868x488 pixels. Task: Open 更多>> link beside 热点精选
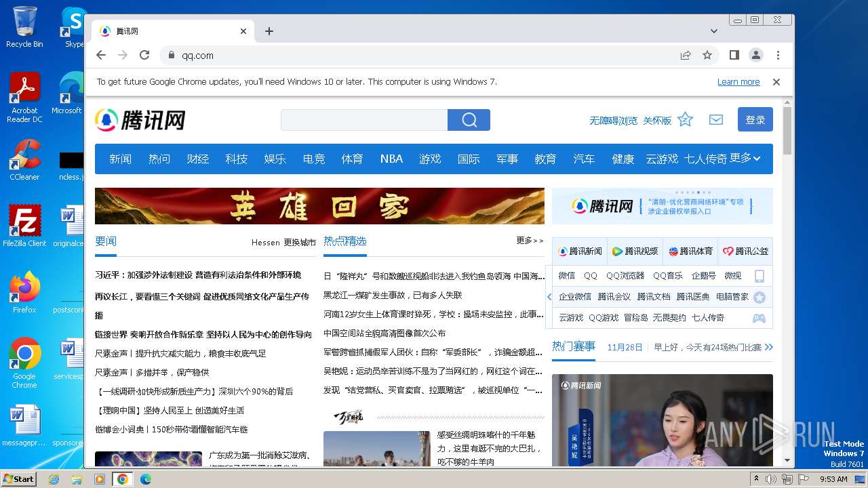point(530,241)
